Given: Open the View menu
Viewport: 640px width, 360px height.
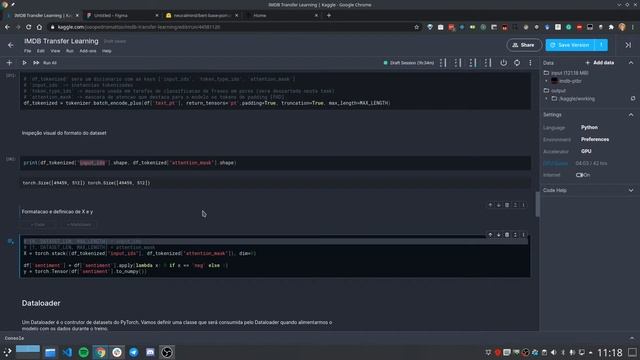Looking at the screenshot, I should tap(55, 51).
